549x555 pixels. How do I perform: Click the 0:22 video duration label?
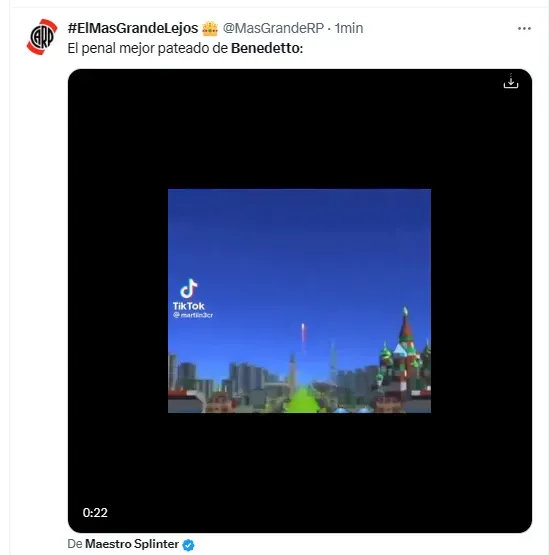(x=95, y=513)
